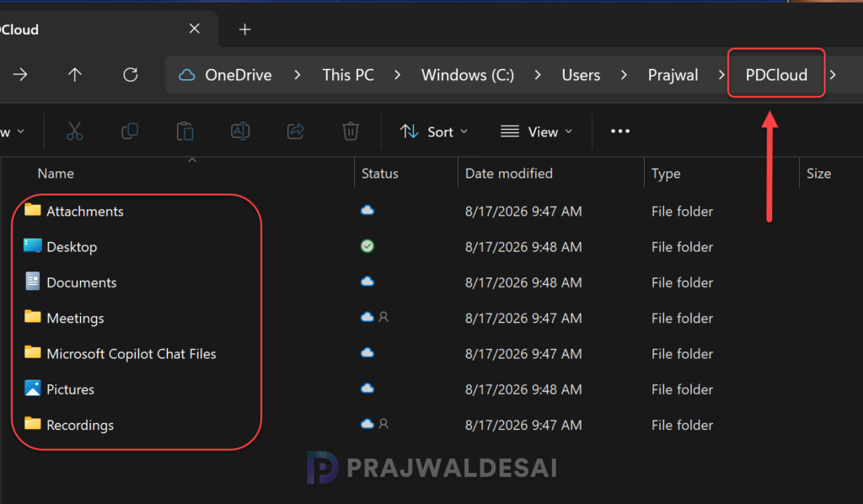The image size is (863, 504).
Task: Select the Recordings folder name
Action: pyautogui.click(x=80, y=426)
